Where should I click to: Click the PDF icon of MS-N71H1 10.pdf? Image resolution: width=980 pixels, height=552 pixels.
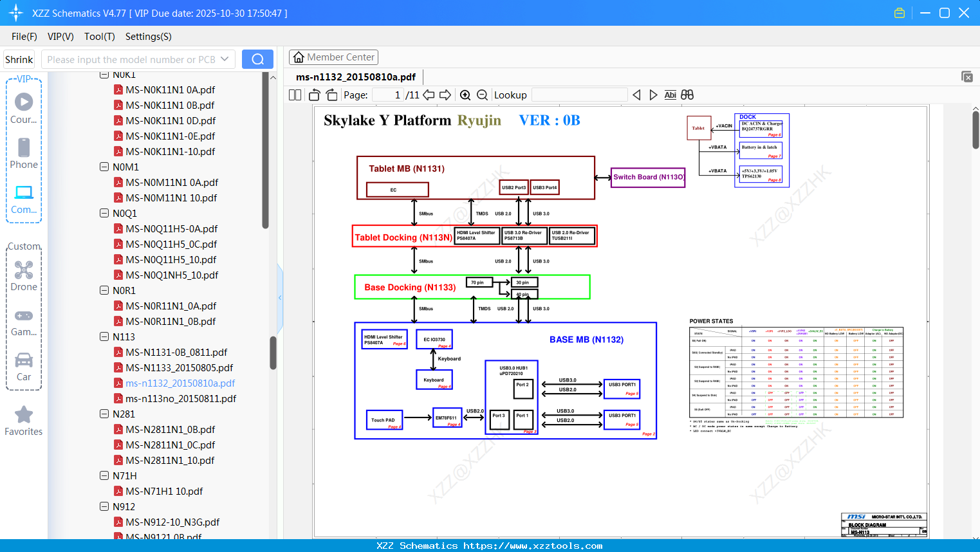(x=118, y=491)
